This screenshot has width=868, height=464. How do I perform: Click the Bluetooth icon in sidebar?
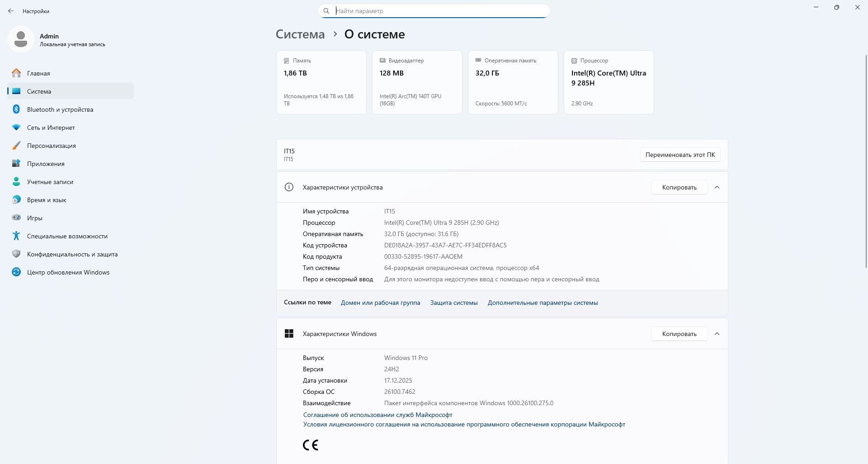pos(16,109)
